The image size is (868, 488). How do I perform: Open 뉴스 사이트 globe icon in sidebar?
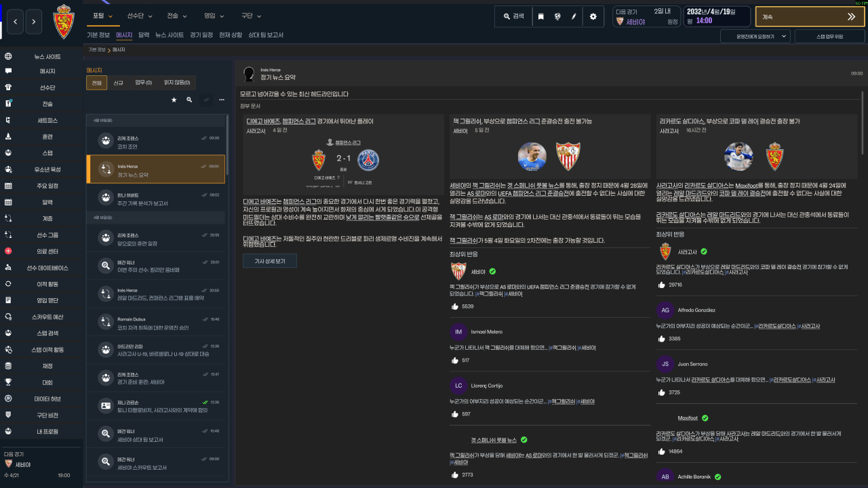click(8, 57)
